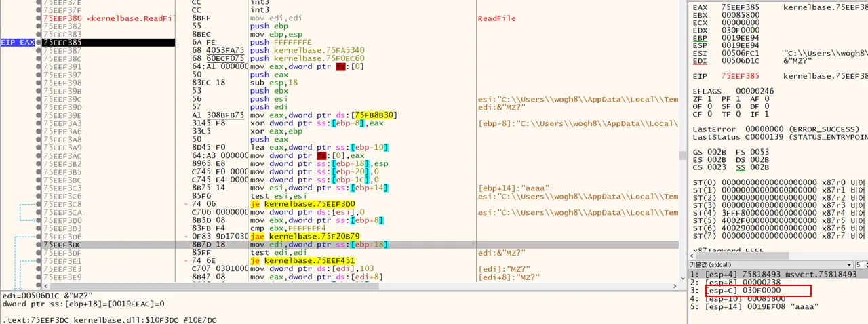
Task: Click instruction lea eax,dword ptr ss:[ebp-10]
Action: point(318,148)
